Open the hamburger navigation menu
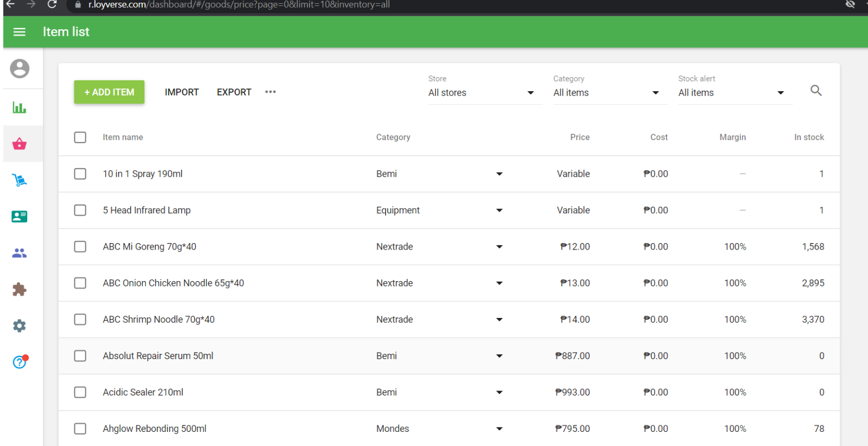868x446 pixels. (x=20, y=32)
